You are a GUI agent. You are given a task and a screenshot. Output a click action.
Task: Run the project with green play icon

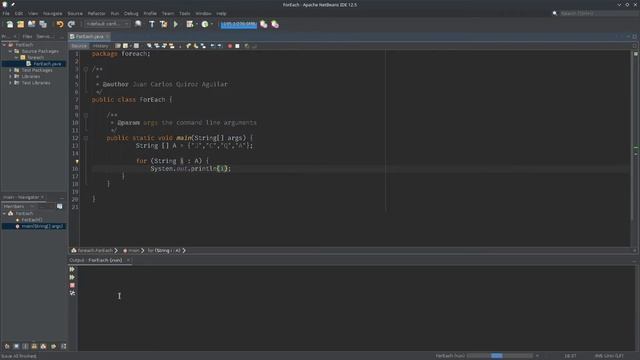[176, 24]
